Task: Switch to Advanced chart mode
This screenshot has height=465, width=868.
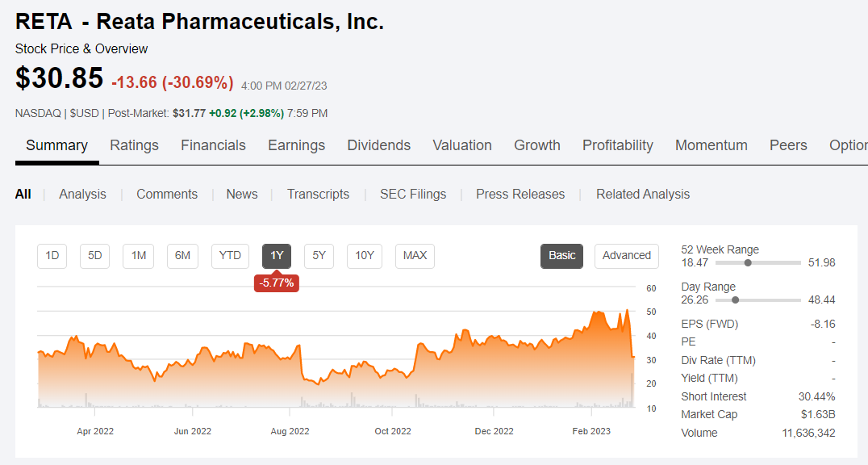Action: (626, 256)
